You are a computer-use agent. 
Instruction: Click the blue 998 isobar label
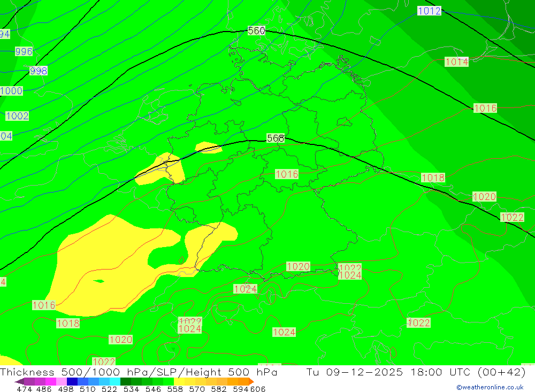[x=38, y=71]
